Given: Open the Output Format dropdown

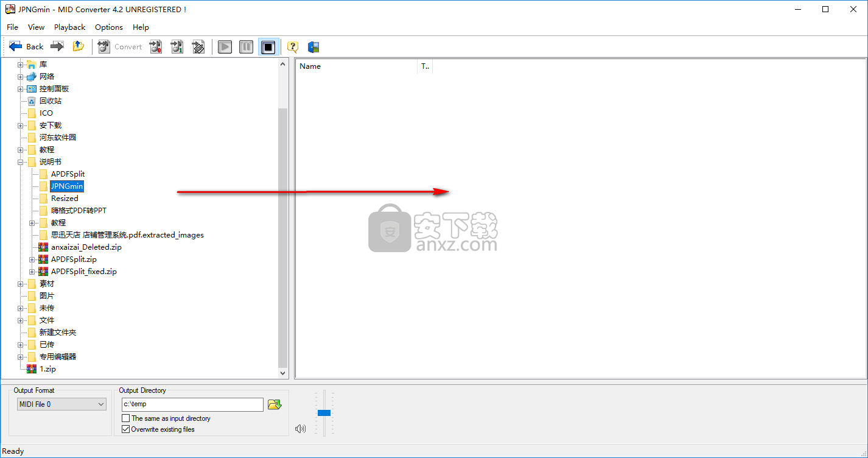Looking at the screenshot, I should (61, 404).
